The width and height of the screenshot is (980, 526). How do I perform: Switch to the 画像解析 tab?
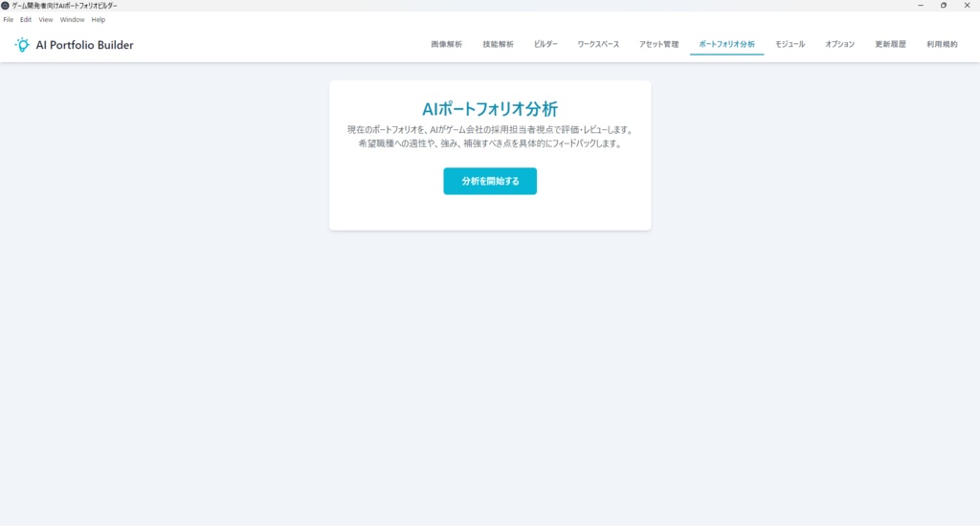[x=446, y=44]
